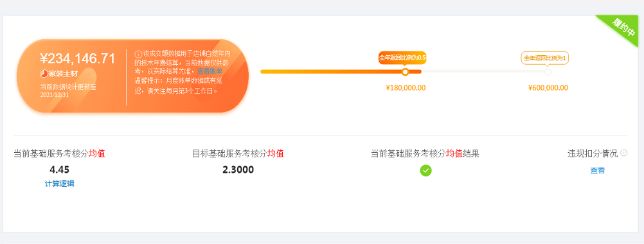
Task: Click the 2021/12/31 update date
Action: coord(56,94)
